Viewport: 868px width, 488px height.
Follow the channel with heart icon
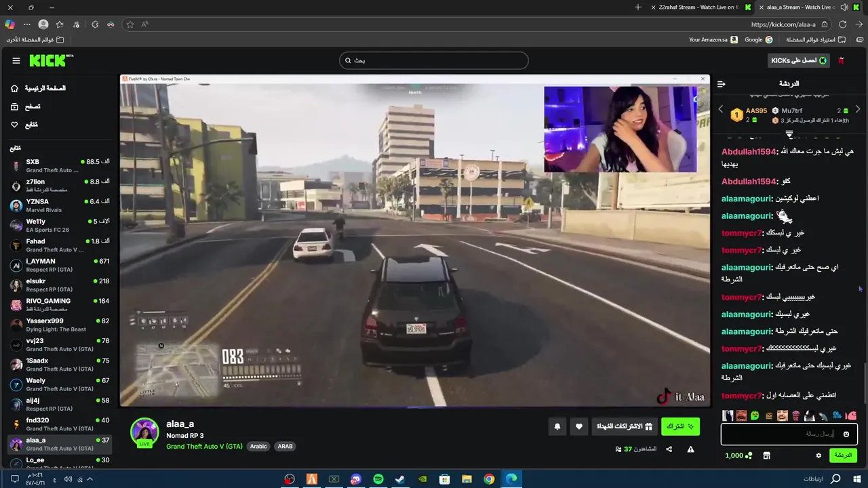tap(578, 426)
